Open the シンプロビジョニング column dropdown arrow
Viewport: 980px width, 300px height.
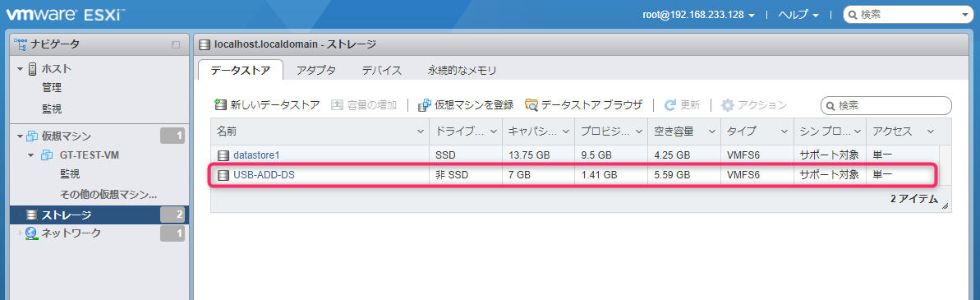(858, 132)
